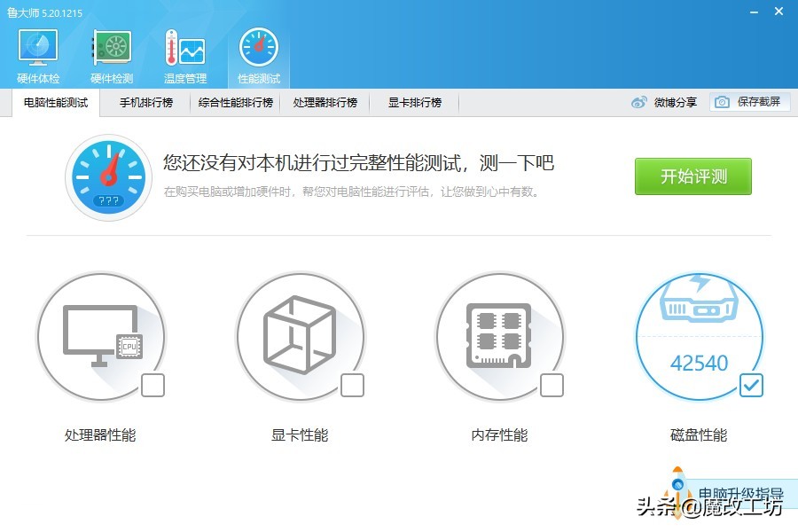
Task: Open the 性能测试 performance test section
Action: coord(259,56)
